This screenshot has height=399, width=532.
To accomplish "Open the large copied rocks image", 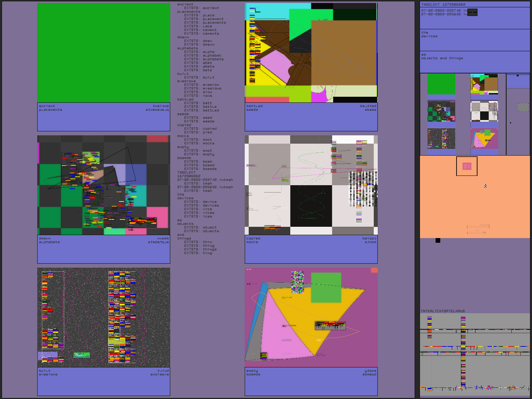I will coord(311,185).
